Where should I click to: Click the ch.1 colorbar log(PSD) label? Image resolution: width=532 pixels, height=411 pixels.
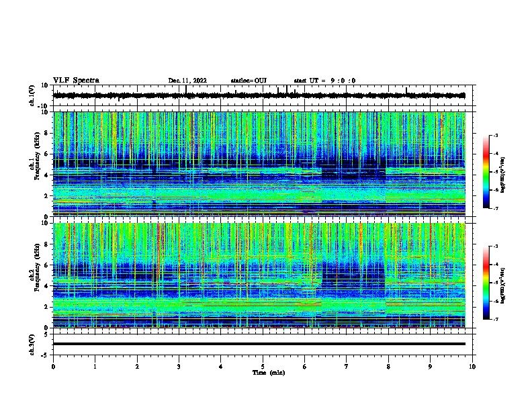point(503,175)
